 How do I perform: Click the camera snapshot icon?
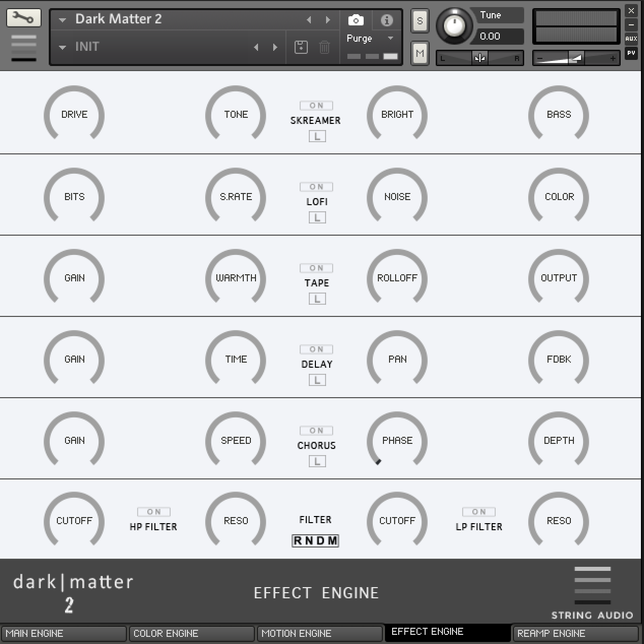click(356, 20)
